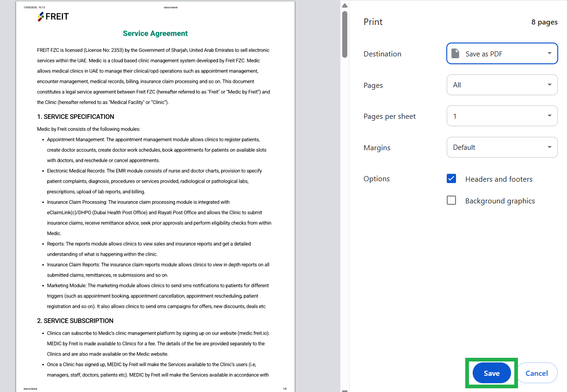Uncheck the Headers and footers checkbox
Image resolution: width=567 pixels, height=392 pixels.
pyautogui.click(x=451, y=179)
